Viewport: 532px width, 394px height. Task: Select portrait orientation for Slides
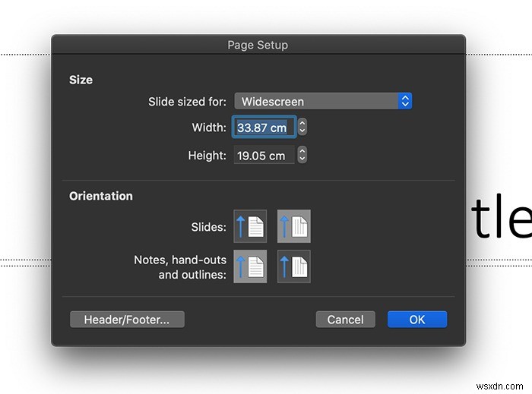coord(250,226)
